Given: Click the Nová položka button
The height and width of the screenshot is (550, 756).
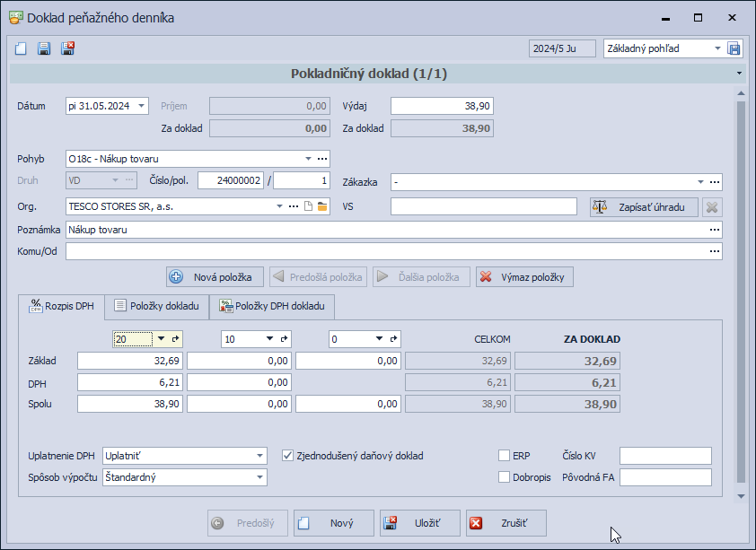Looking at the screenshot, I should [215, 276].
